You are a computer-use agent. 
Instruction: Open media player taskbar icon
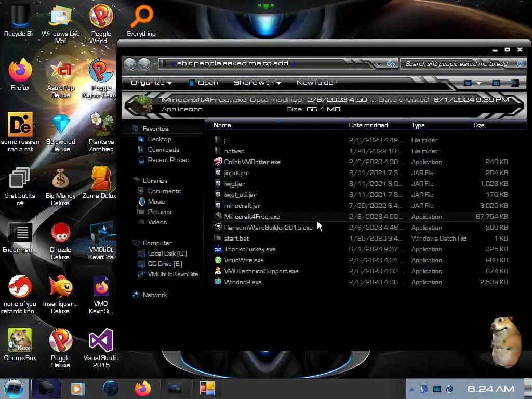[78, 389]
